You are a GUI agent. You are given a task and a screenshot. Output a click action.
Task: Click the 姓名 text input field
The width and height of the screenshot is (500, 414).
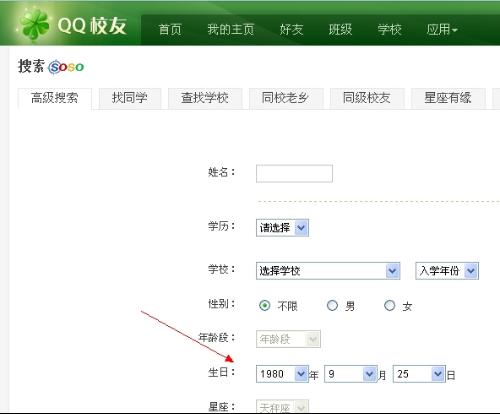294,173
